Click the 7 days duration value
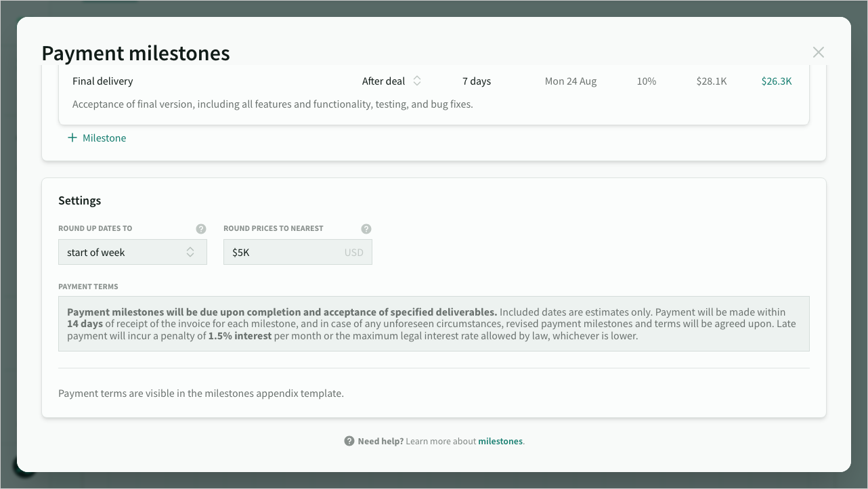 click(477, 81)
